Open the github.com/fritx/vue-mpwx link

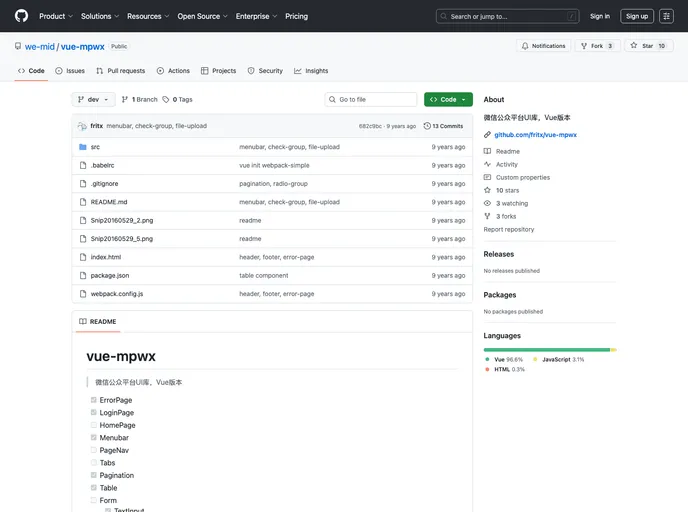point(535,135)
